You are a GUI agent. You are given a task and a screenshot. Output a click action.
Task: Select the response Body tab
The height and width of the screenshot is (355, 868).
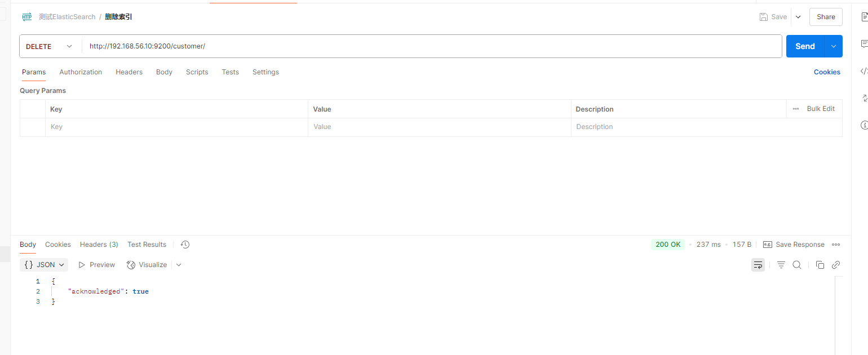(x=28, y=245)
